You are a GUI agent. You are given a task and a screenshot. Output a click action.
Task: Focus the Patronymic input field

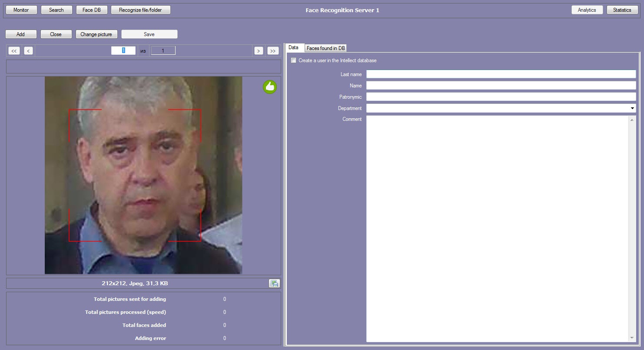501,97
